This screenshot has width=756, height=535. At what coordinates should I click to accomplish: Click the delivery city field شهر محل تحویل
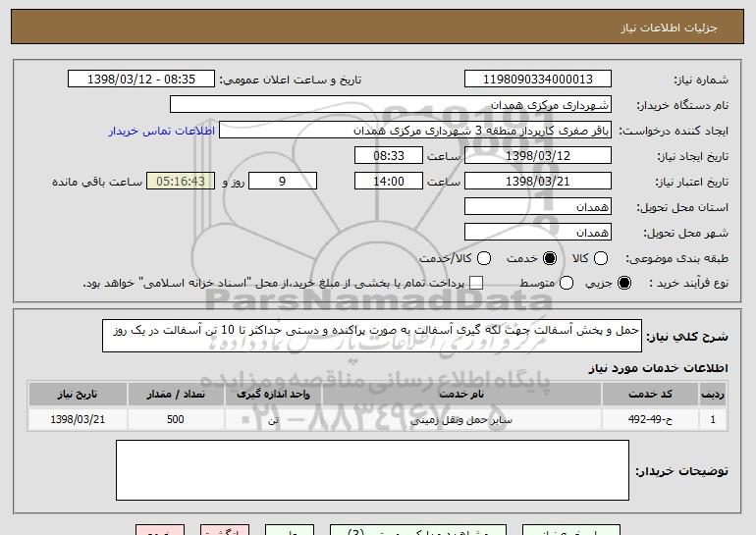(538, 233)
